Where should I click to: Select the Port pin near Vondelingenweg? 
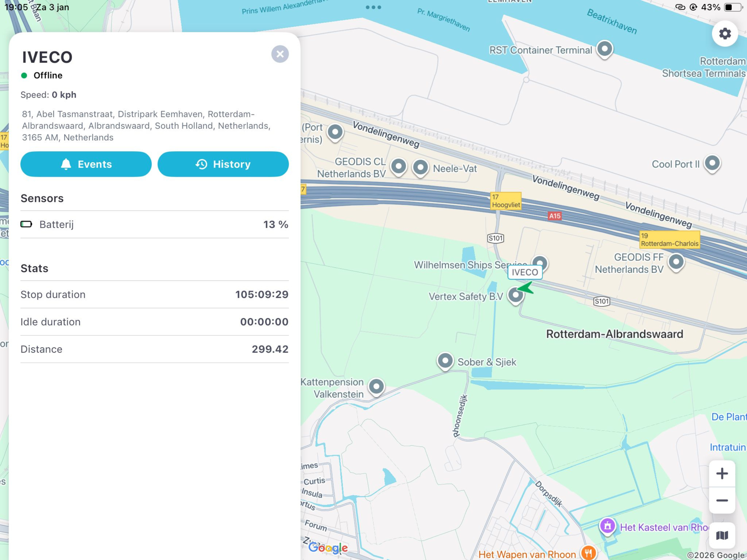tap(335, 132)
